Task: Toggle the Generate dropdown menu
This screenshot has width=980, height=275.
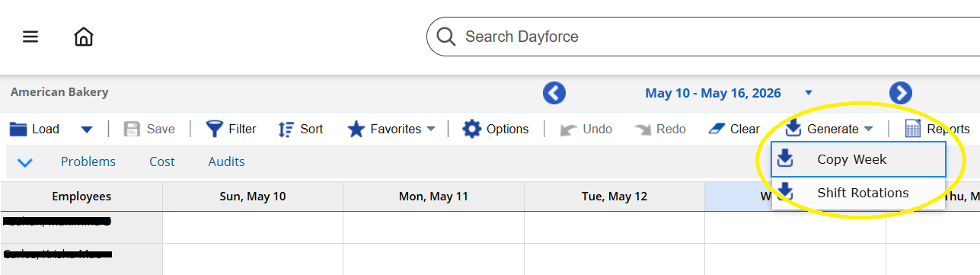Action: [x=829, y=130]
